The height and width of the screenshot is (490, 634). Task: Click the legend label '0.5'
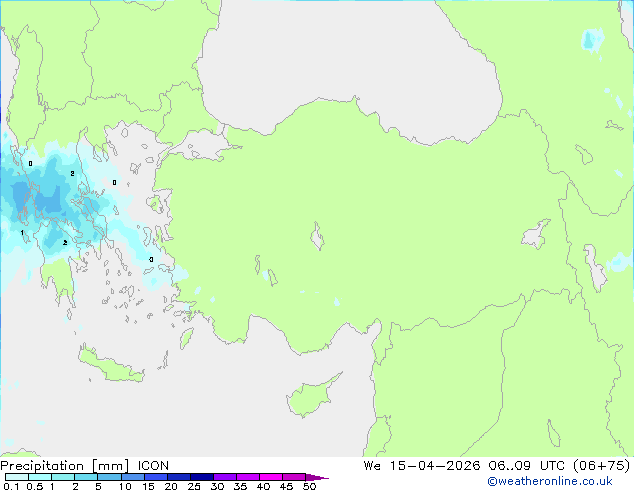[34, 486]
